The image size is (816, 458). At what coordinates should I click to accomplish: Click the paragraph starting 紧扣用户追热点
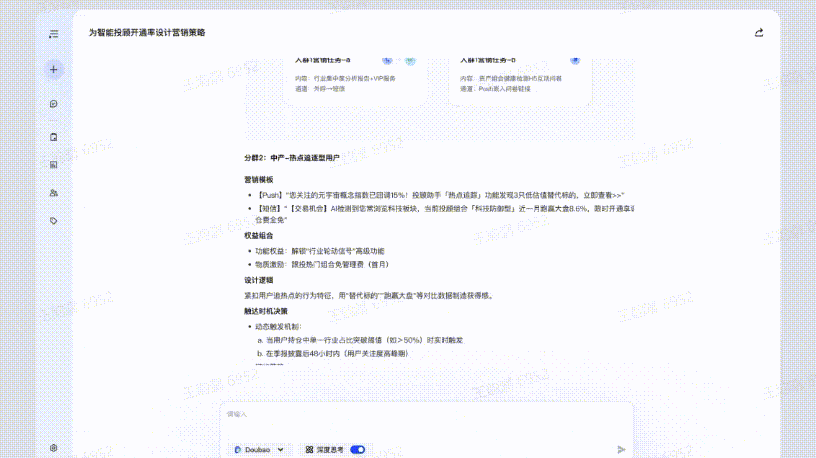click(x=369, y=296)
